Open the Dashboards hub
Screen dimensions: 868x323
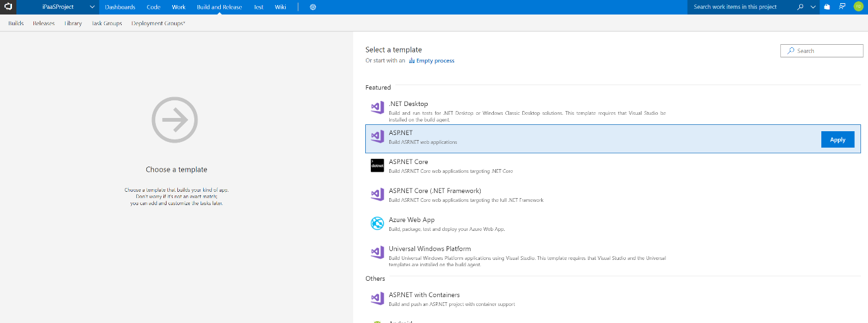coord(120,7)
